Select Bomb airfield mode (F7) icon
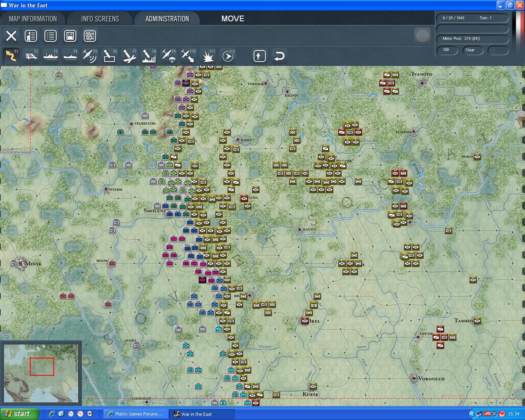Screen dimensions: 525x420 pos(129,56)
